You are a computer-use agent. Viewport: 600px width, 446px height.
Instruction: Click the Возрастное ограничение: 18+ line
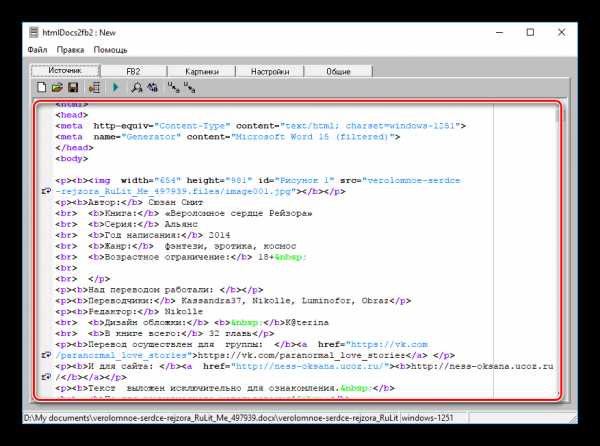(x=181, y=257)
